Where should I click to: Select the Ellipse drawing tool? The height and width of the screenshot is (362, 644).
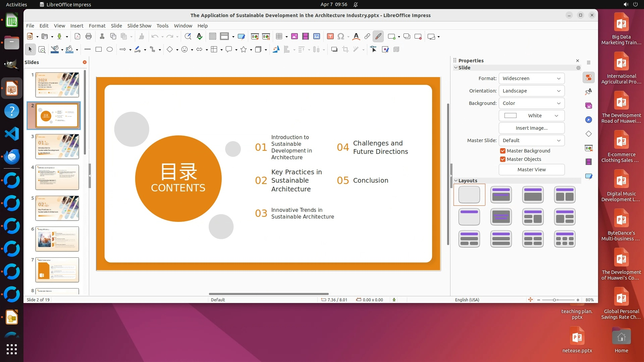click(x=109, y=50)
